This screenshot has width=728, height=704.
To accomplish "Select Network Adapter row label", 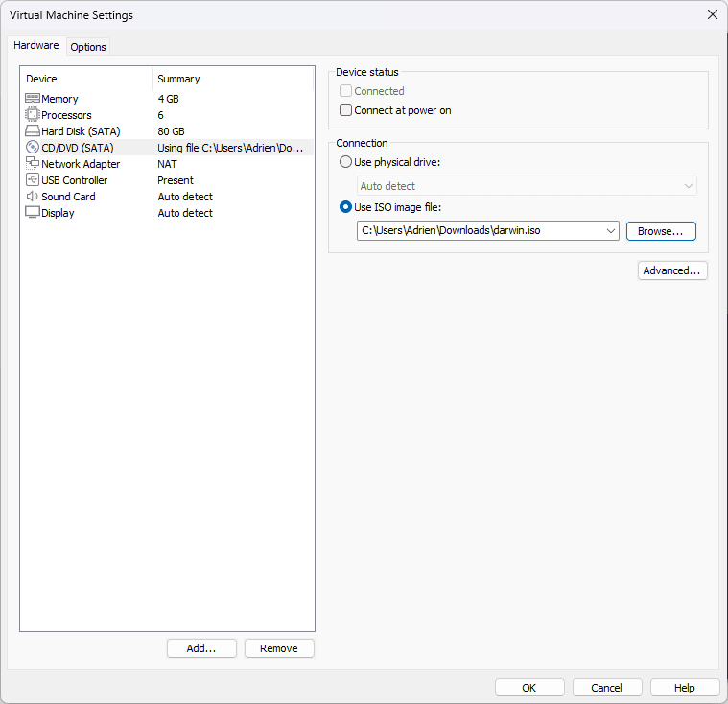I will coord(81,164).
